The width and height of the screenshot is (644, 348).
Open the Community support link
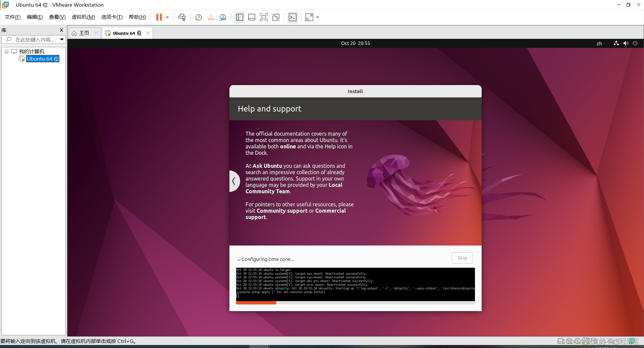point(282,211)
